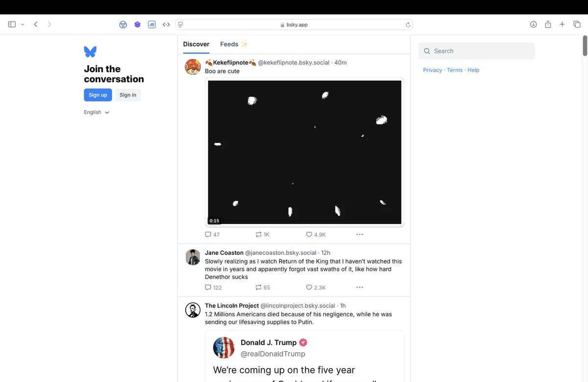Open the English language dropdown
Image resolution: width=588 pixels, height=382 pixels.
(97, 112)
